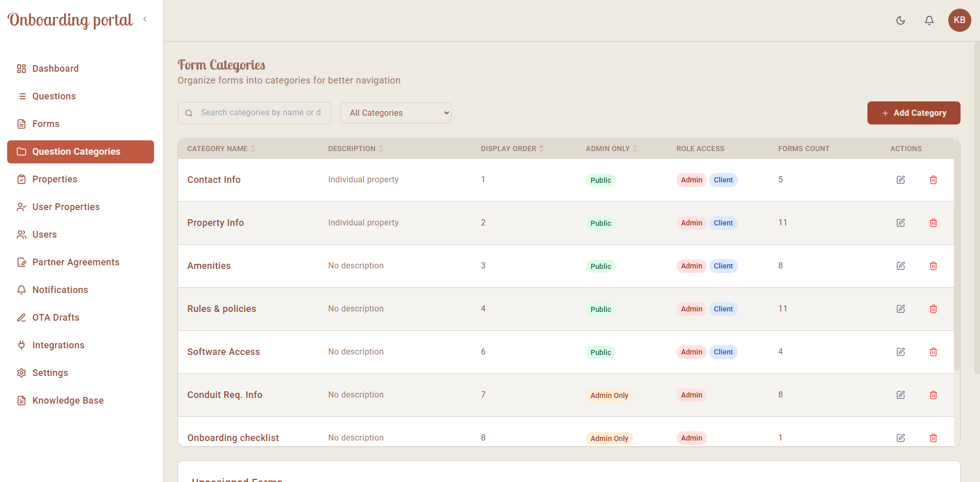Click the Admin Only badge for Conduit Req. Info
Screen dimensions: 980x482
point(609,395)
